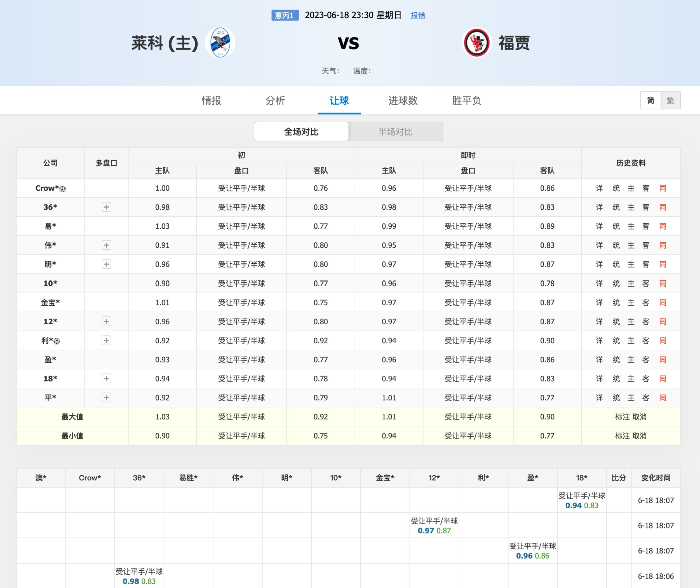Click the 0.98 0.83 odds under 36*
The width and height of the screenshot is (700, 588).
click(139, 581)
